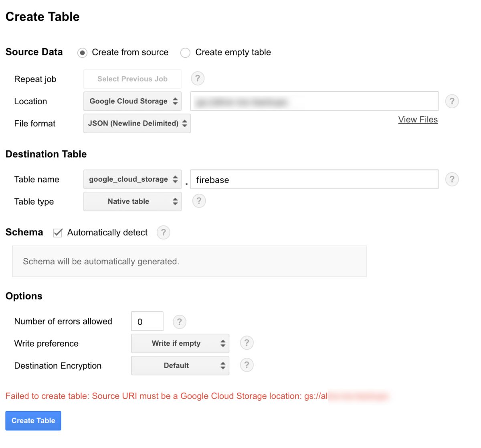Open Google Cloud Storage location dropdown

point(132,101)
